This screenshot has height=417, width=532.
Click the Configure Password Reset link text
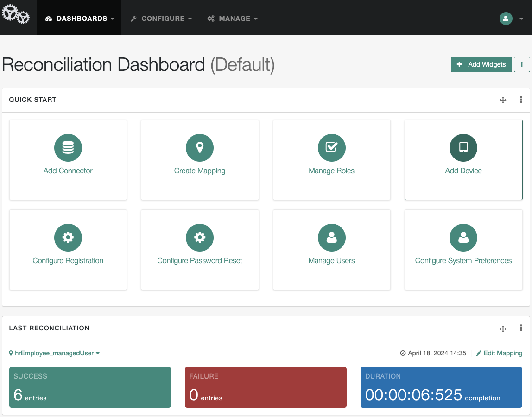(x=199, y=260)
